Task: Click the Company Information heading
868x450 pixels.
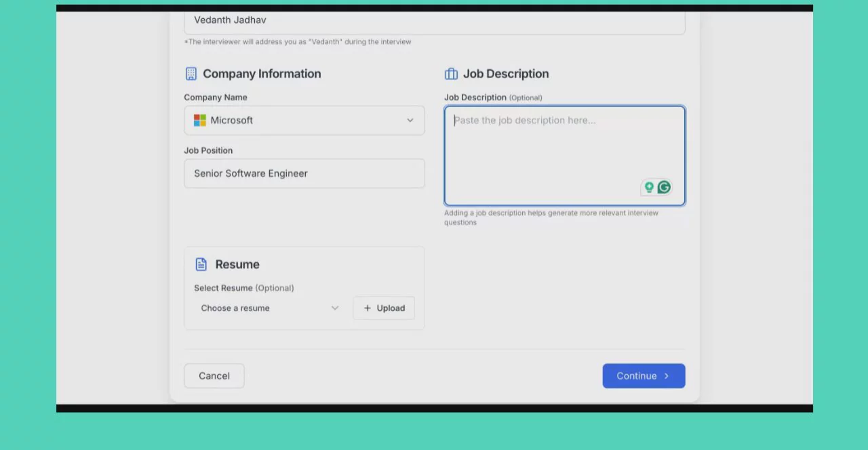Action: [x=262, y=74]
